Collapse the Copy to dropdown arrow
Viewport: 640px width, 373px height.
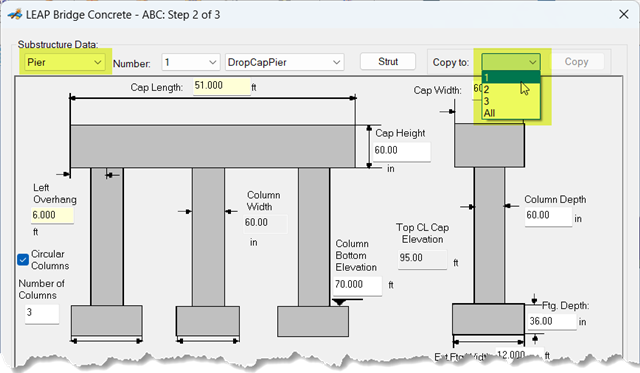click(x=532, y=62)
